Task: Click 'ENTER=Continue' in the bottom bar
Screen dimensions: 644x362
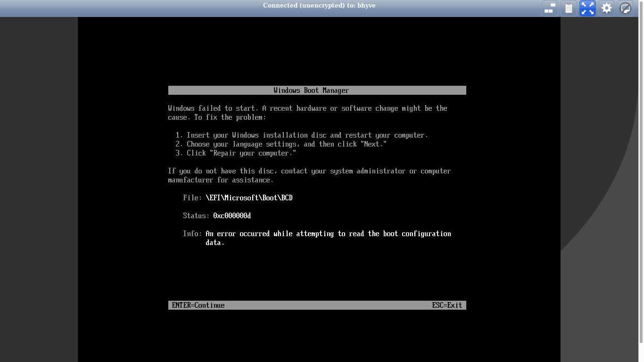Action: coord(198,305)
